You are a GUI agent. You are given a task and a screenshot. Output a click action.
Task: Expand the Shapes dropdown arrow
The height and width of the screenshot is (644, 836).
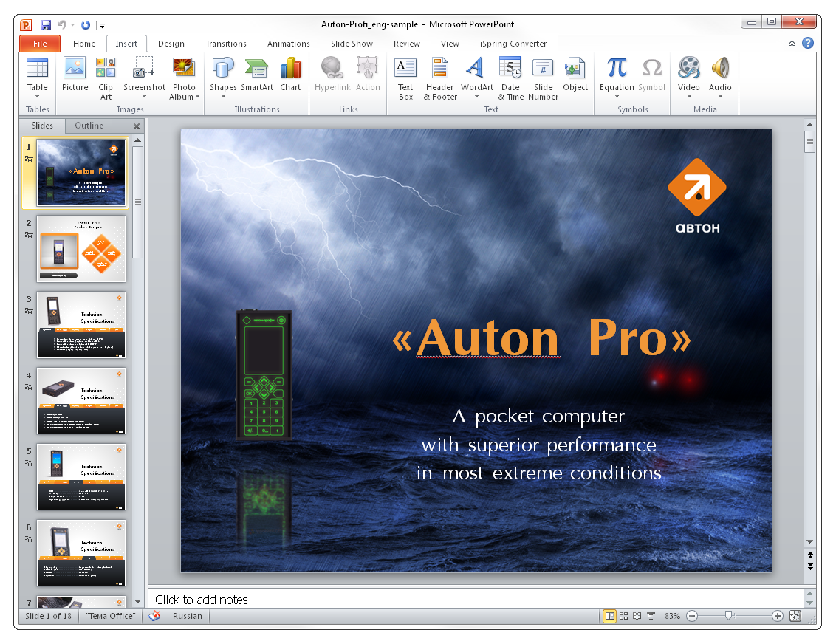(223, 97)
